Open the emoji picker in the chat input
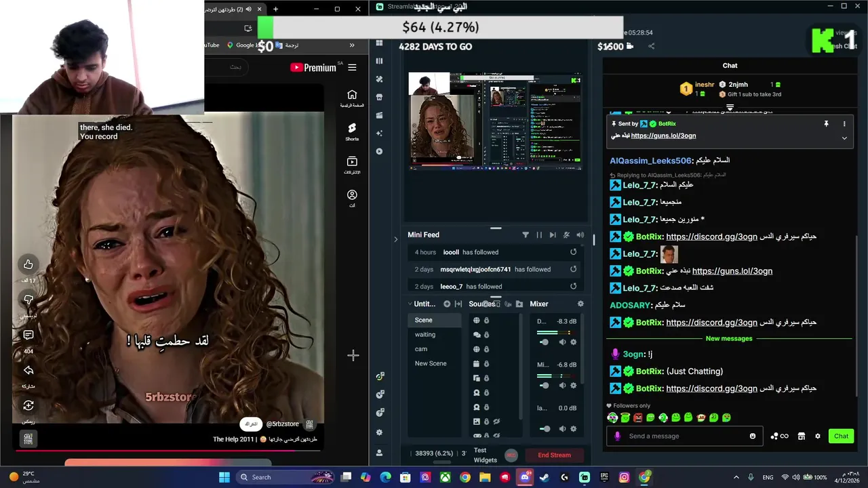This screenshot has width=868, height=488. 752,436
